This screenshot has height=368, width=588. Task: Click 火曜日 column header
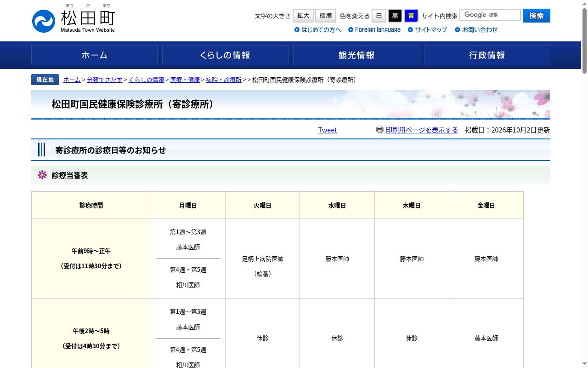[x=262, y=205]
